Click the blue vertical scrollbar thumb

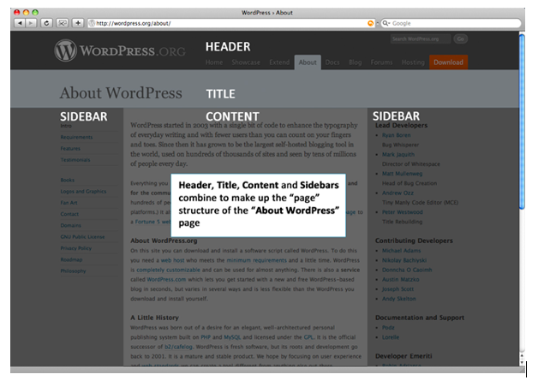click(522, 122)
